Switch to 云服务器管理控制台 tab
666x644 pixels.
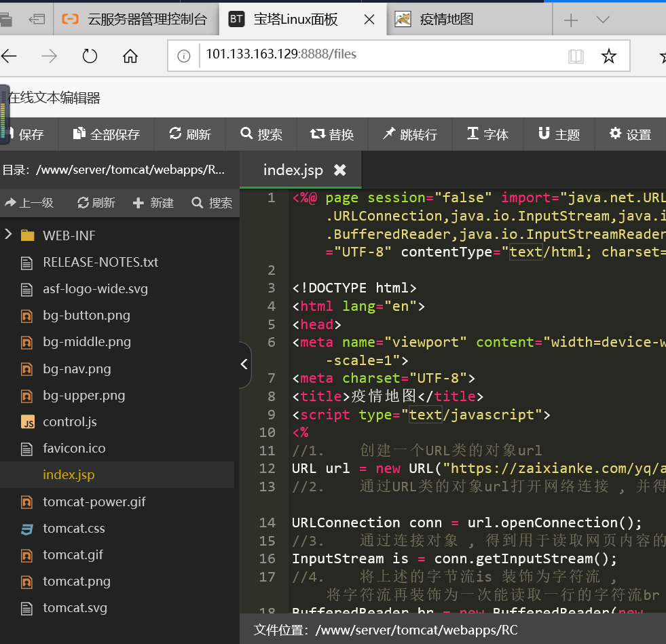click(136, 19)
